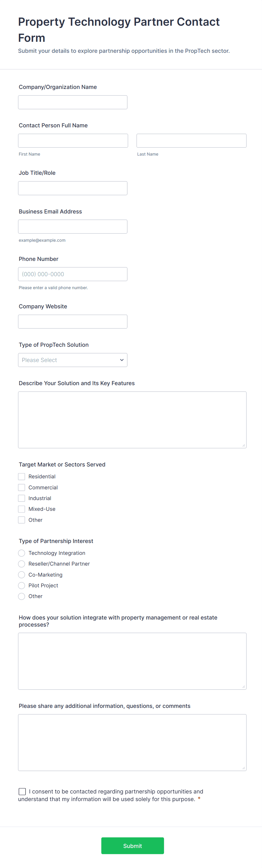Click into the Last Name field
The image size is (262, 868).
click(191, 141)
